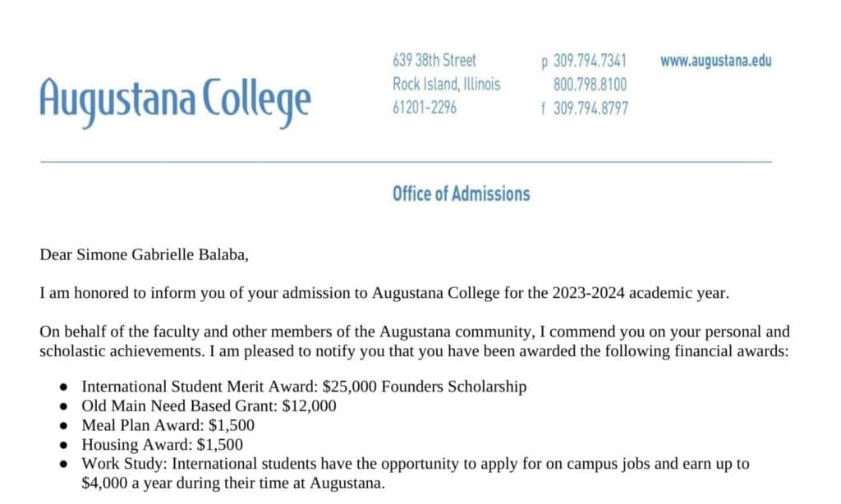Click the phone number 309.794.7341
841x504 pixels.
(591, 61)
